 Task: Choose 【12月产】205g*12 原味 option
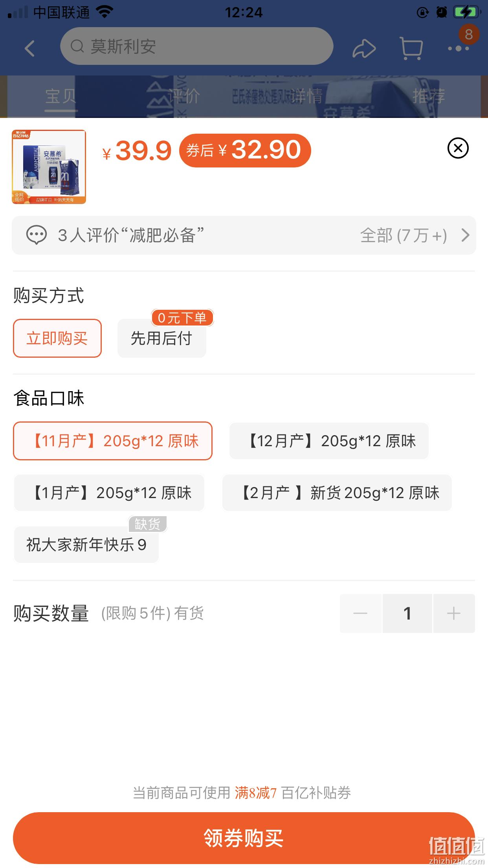(x=329, y=441)
